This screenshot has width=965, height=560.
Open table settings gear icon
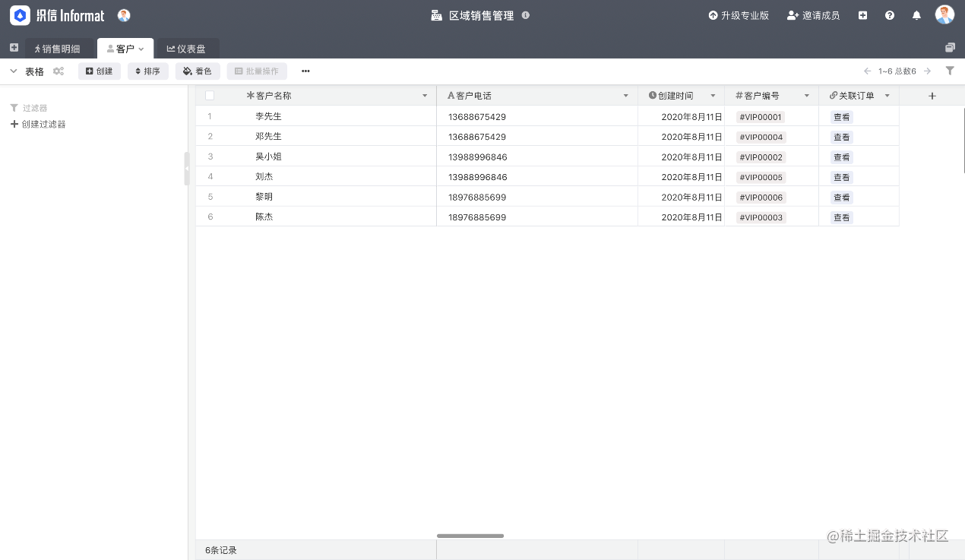(59, 71)
